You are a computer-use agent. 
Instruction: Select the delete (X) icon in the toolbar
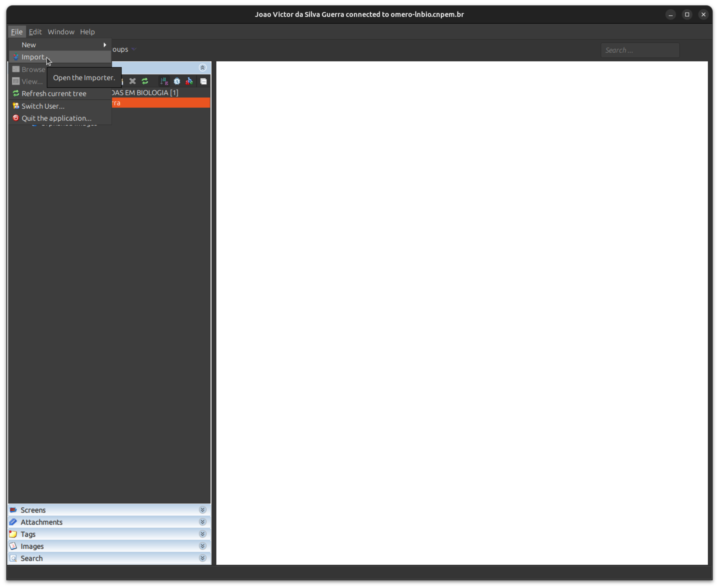(x=132, y=81)
